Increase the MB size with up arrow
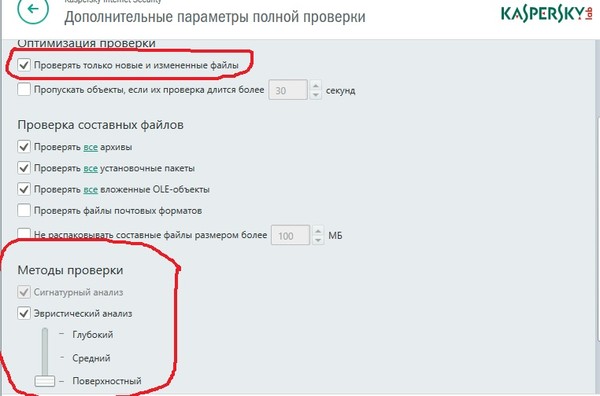This screenshot has width=600, height=396. coord(318,230)
